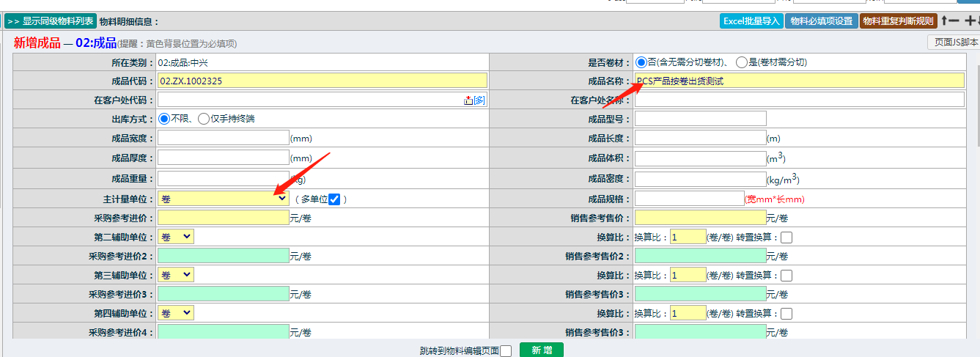This screenshot has height=357, width=980.
Task: Click the 宽mm*长mm hint text
Action: click(775, 199)
